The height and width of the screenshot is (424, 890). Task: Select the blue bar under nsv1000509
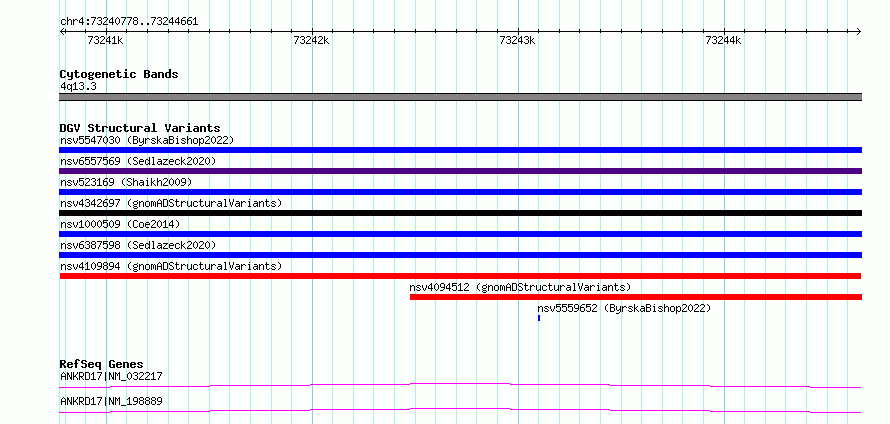pos(460,234)
